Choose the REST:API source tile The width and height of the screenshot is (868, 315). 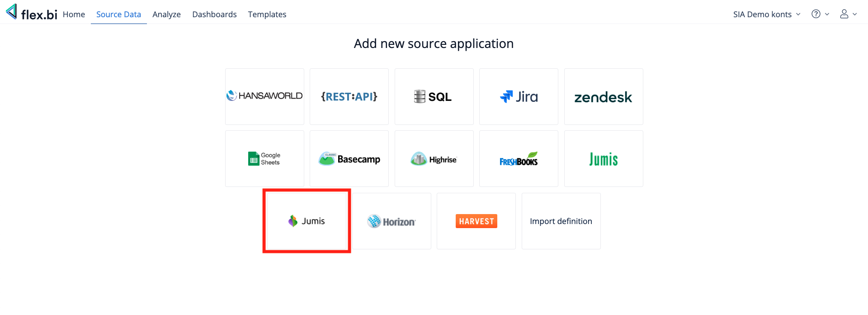pos(349,96)
